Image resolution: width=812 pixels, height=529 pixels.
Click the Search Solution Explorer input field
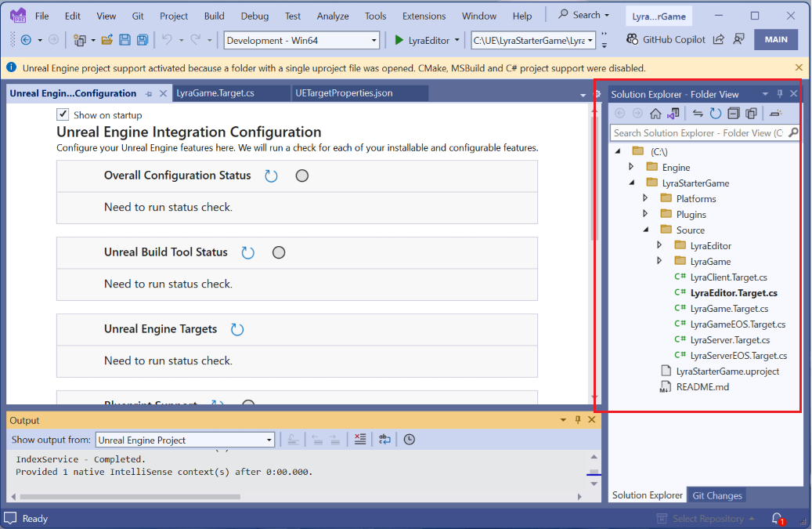704,133
